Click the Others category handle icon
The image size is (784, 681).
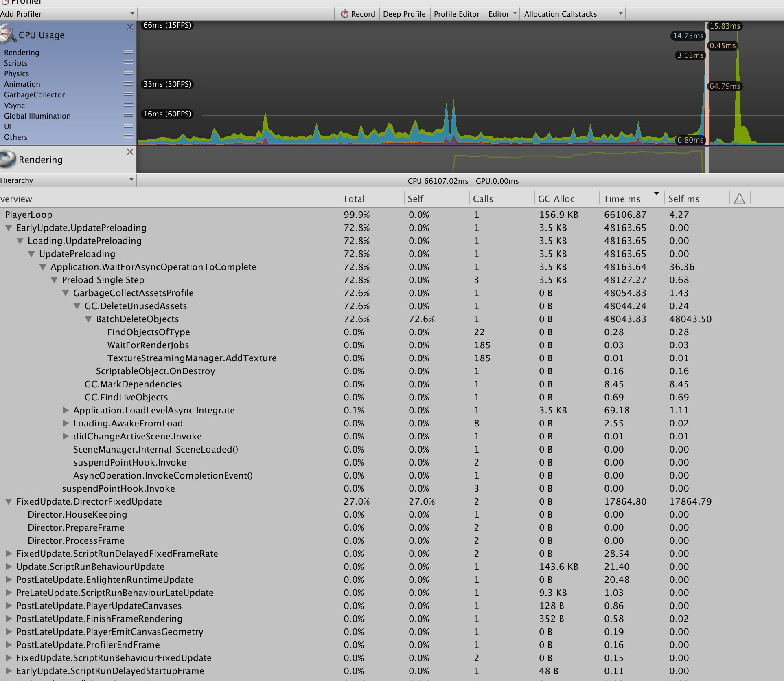click(128, 137)
